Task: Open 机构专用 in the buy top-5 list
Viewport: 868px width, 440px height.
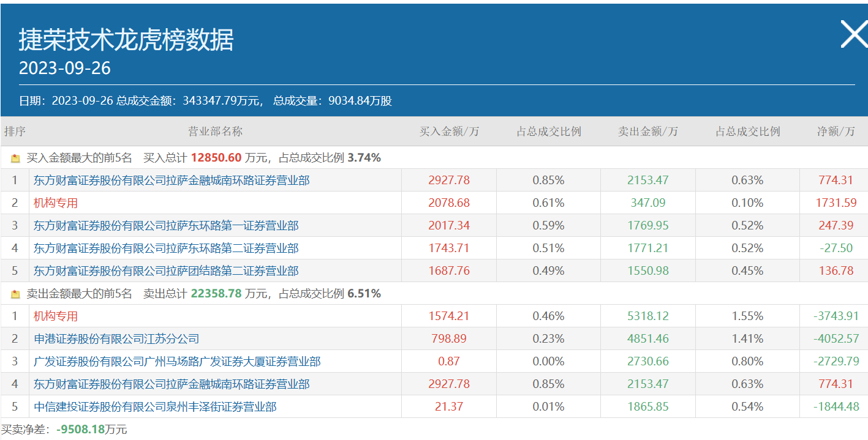Action: pyautogui.click(x=56, y=203)
